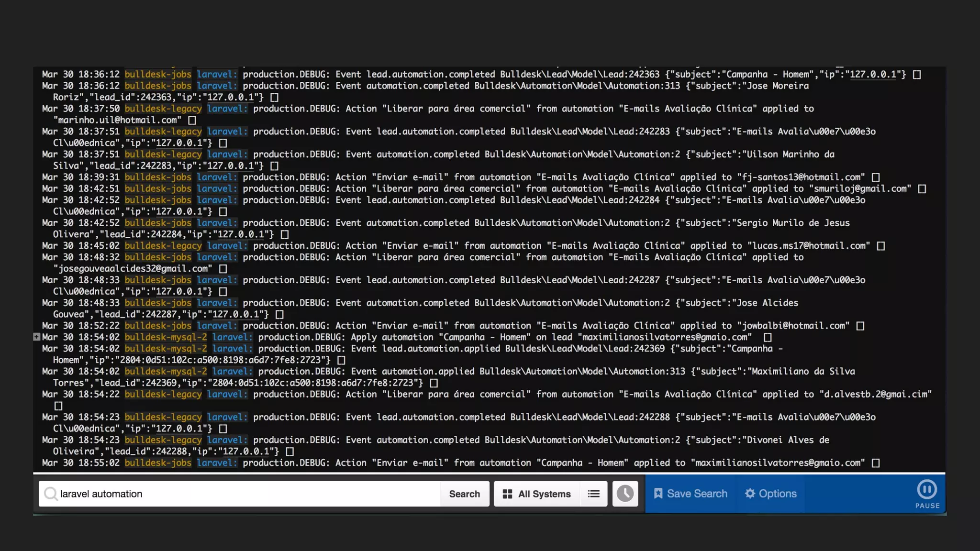This screenshot has width=980, height=551.
Task: Click context square after marinho.uil@hotmail.com
Action: click(192, 121)
